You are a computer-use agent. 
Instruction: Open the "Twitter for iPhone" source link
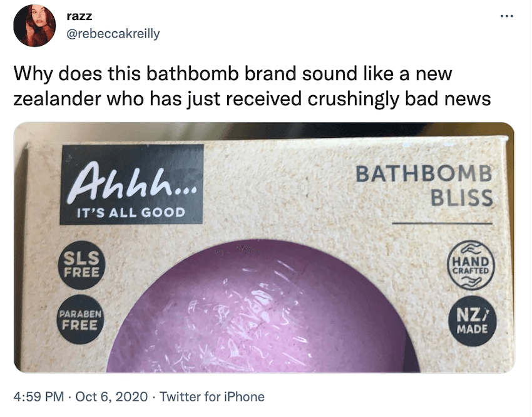coord(213,396)
